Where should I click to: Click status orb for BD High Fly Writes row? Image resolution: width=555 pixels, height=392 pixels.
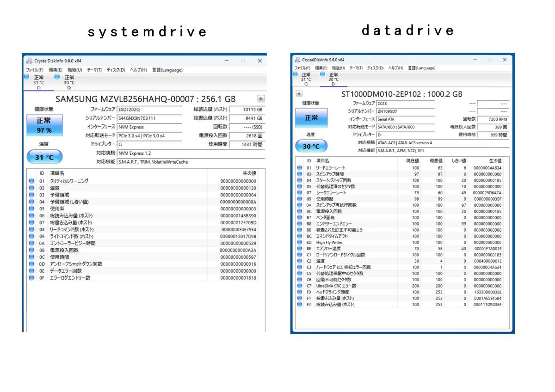pyautogui.click(x=300, y=242)
